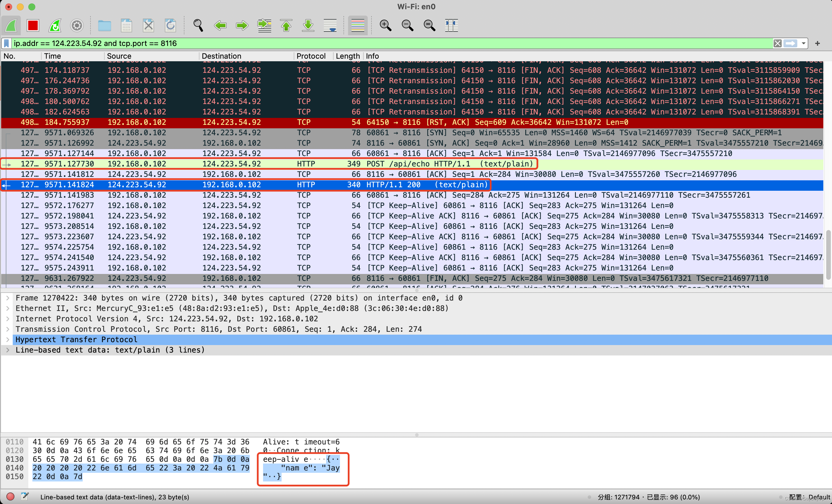Screen dimensions: 832x504
Task: Expand Hypertext Transfer Protocol tree item
Action: [8, 340]
